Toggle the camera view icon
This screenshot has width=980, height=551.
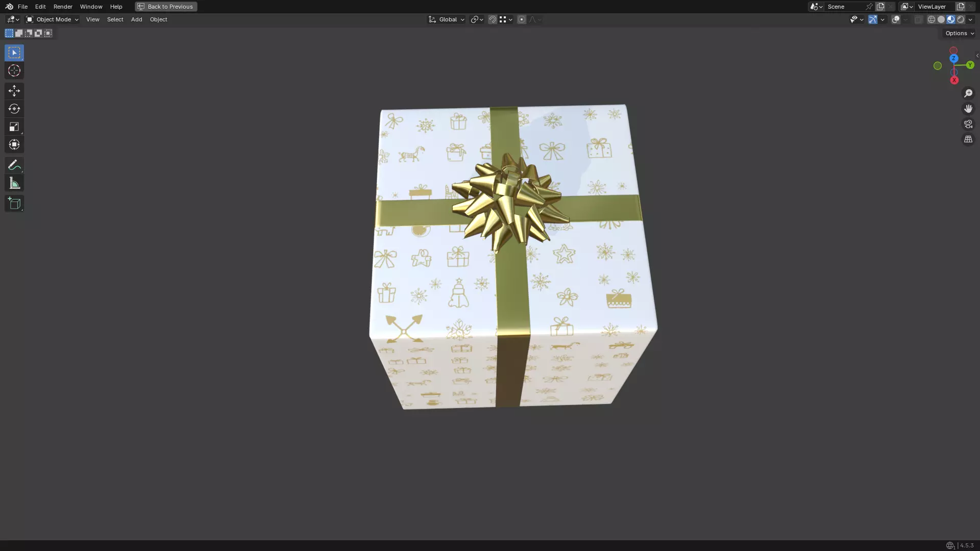pyautogui.click(x=968, y=124)
